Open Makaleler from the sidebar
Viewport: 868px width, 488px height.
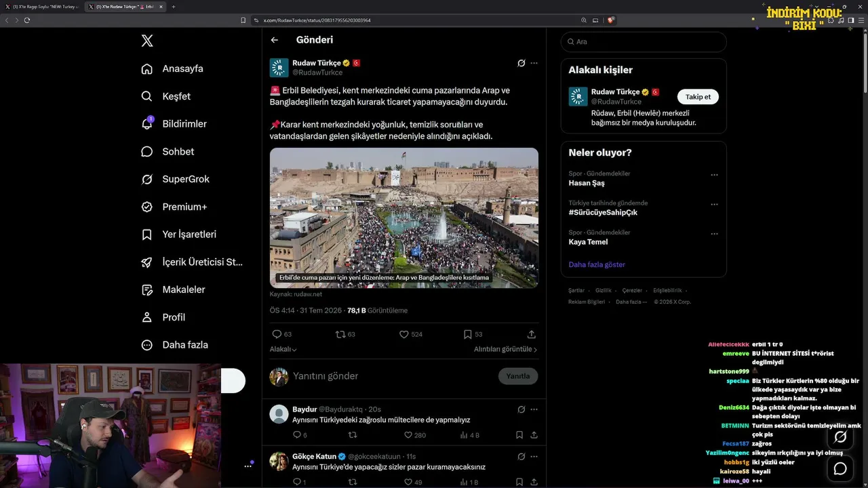(x=173, y=289)
